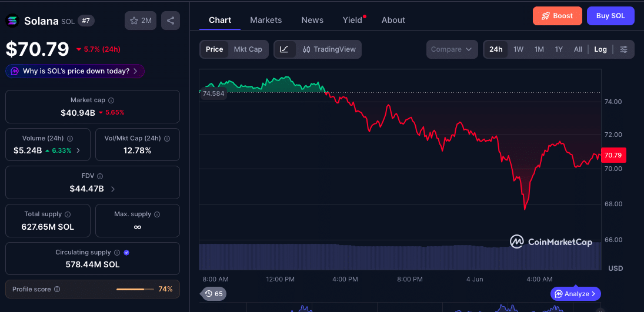Click the $70.79 current price text

37,49
